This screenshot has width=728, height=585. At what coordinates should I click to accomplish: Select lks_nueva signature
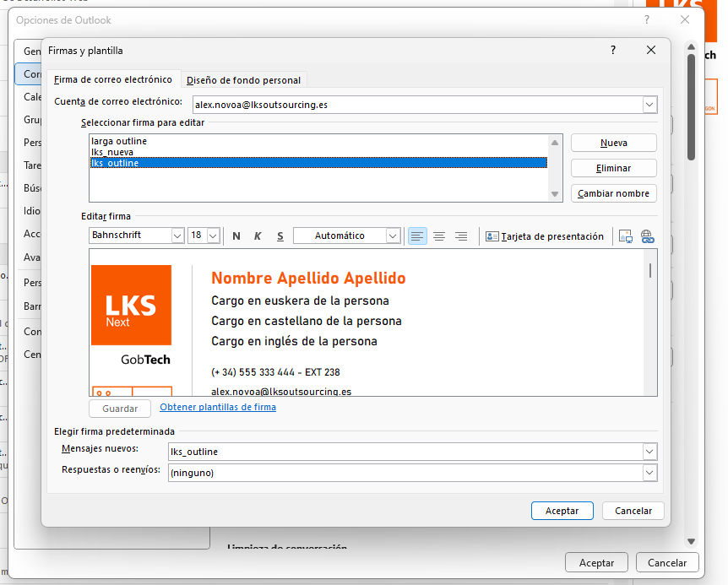[318, 152]
